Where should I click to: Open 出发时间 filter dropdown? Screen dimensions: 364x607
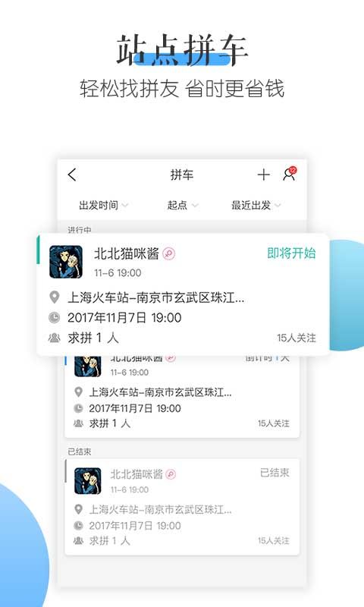[103, 205]
